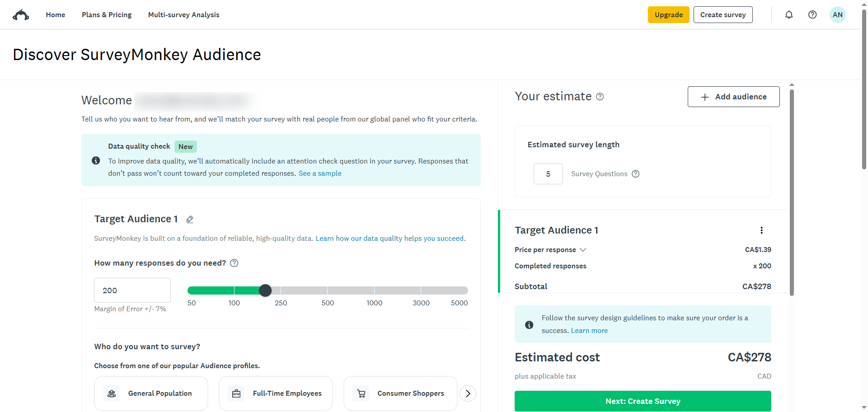Image resolution: width=868 pixels, height=412 pixels.
Task: Click the 50 slider label
Action: tap(192, 303)
